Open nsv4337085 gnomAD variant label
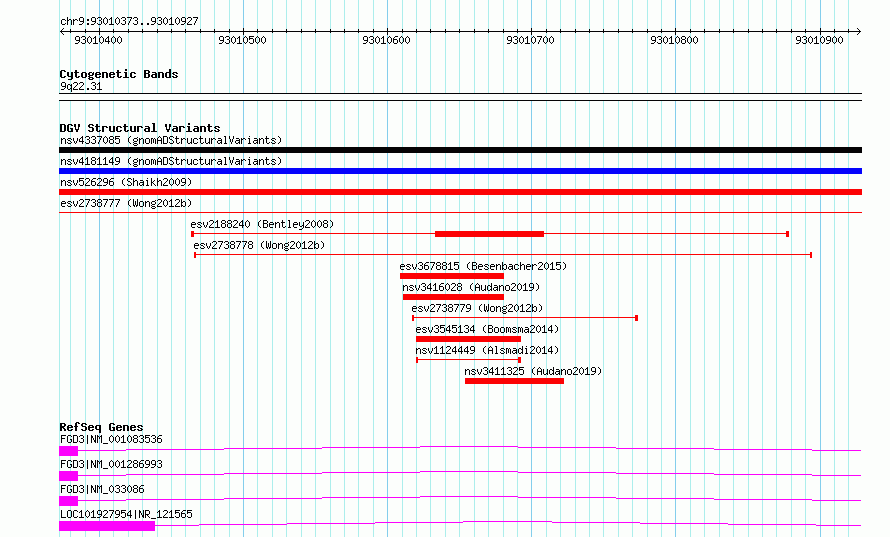 171,140
